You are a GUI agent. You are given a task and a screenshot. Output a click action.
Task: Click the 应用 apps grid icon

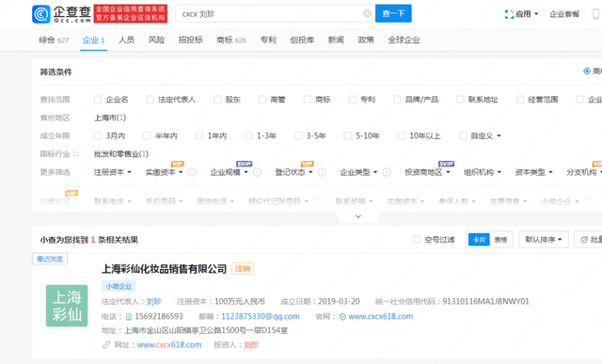pyautogui.click(x=509, y=14)
